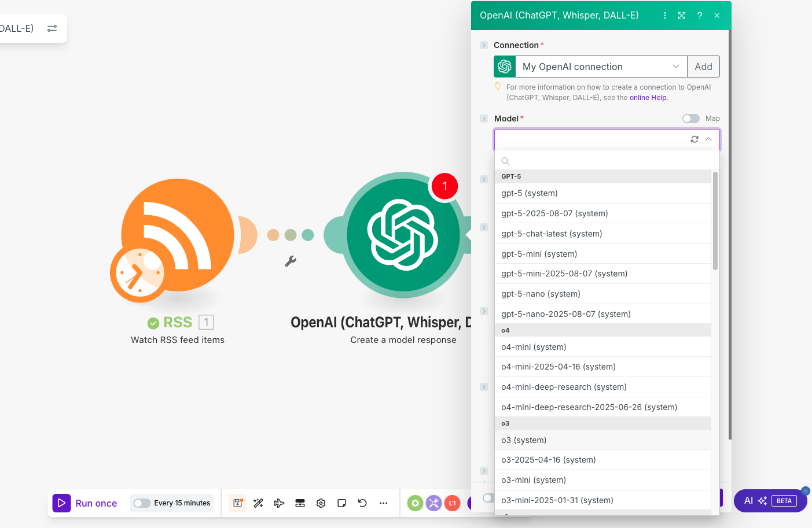Image resolution: width=812 pixels, height=528 pixels.
Task: Expand the OpenAI panel to full screen
Action: click(x=682, y=16)
